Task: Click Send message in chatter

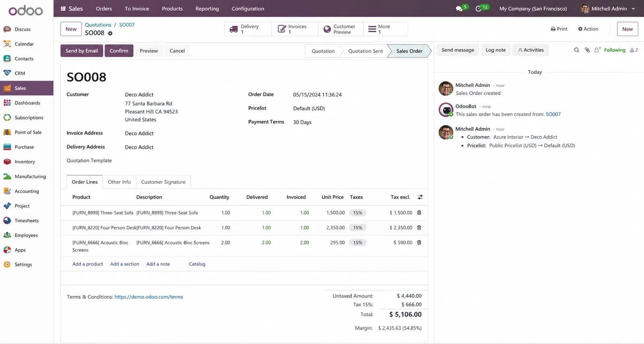Action: tap(458, 50)
